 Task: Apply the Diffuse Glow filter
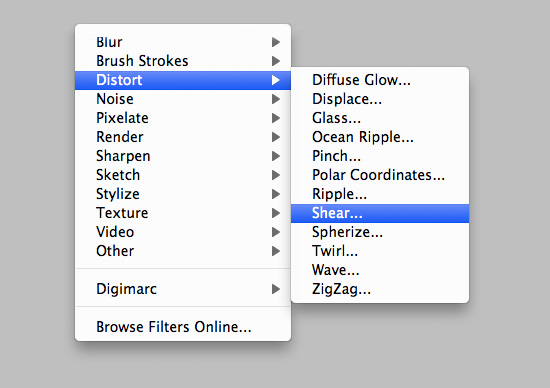pos(380,80)
